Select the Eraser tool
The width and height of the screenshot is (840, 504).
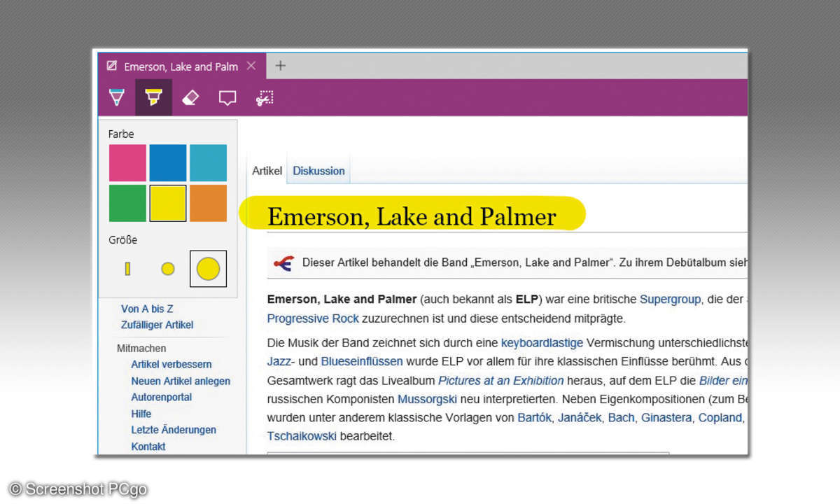tap(190, 98)
